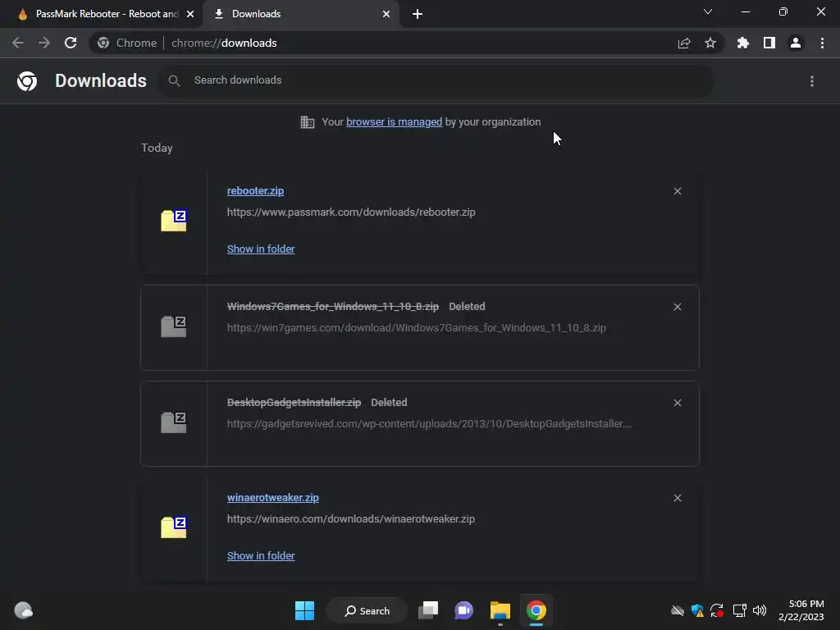This screenshot has width=840, height=630.
Task: Close the Downloads tab
Action: (x=386, y=14)
